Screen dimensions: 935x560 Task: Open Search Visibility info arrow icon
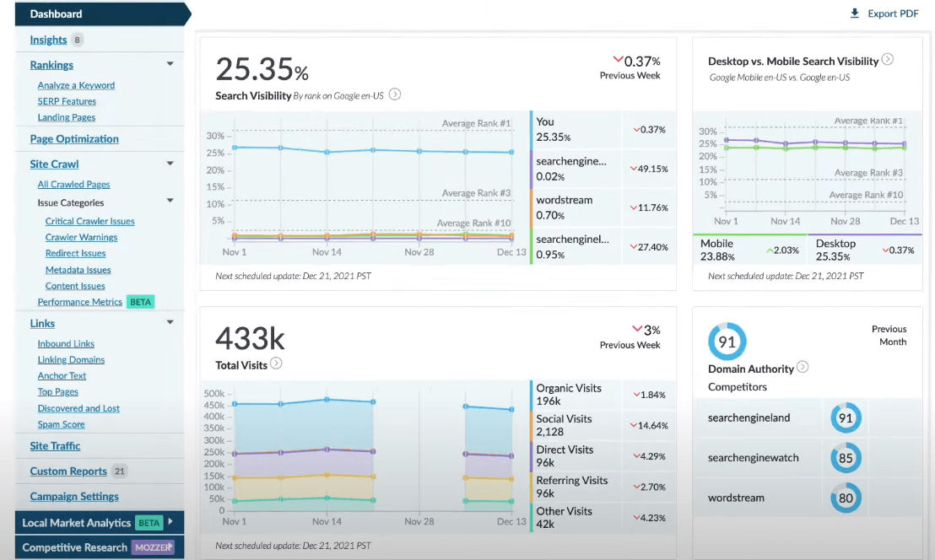[x=395, y=94]
